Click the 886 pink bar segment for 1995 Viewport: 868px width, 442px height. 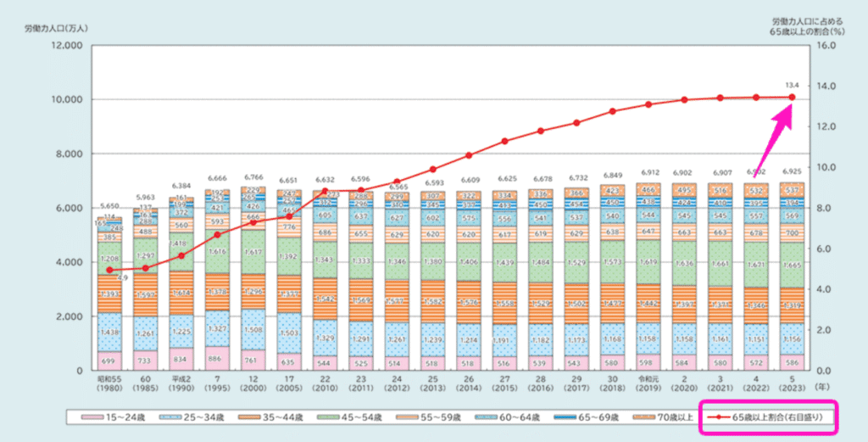coord(216,358)
